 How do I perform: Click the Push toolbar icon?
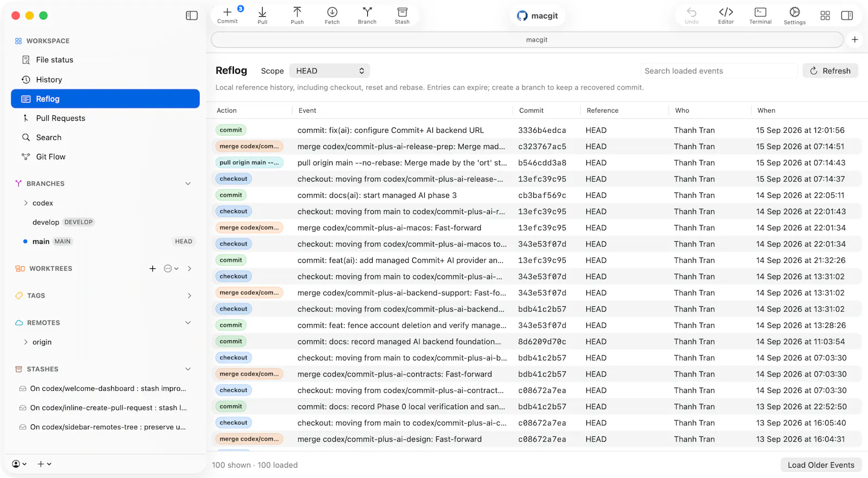[297, 15]
